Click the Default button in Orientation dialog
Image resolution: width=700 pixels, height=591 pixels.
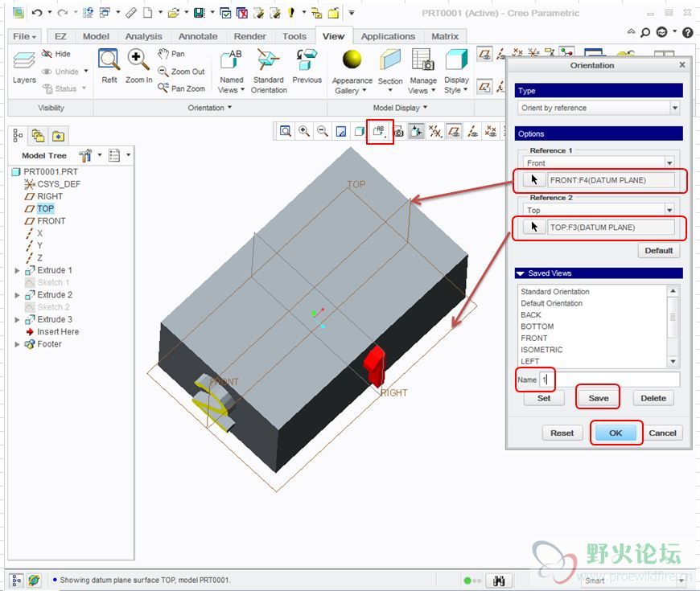coord(658,250)
